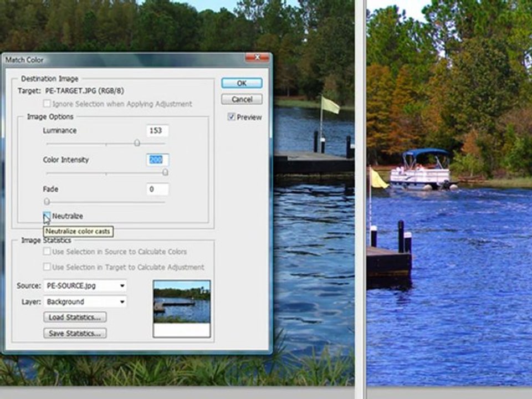Open the Source dropdown PE-SOURCE.jpg

click(85, 286)
